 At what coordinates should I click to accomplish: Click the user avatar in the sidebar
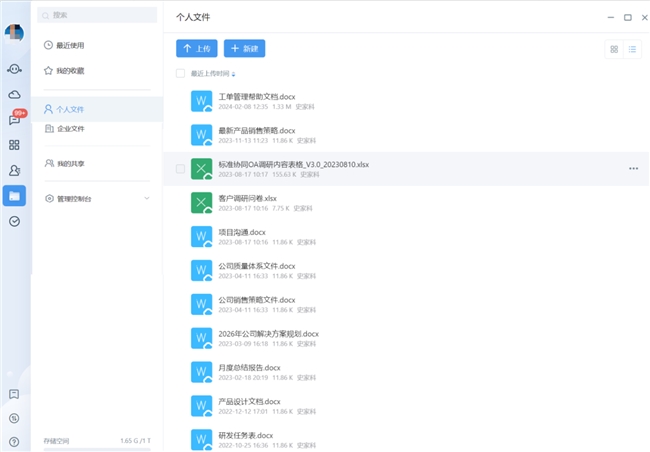point(14,32)
